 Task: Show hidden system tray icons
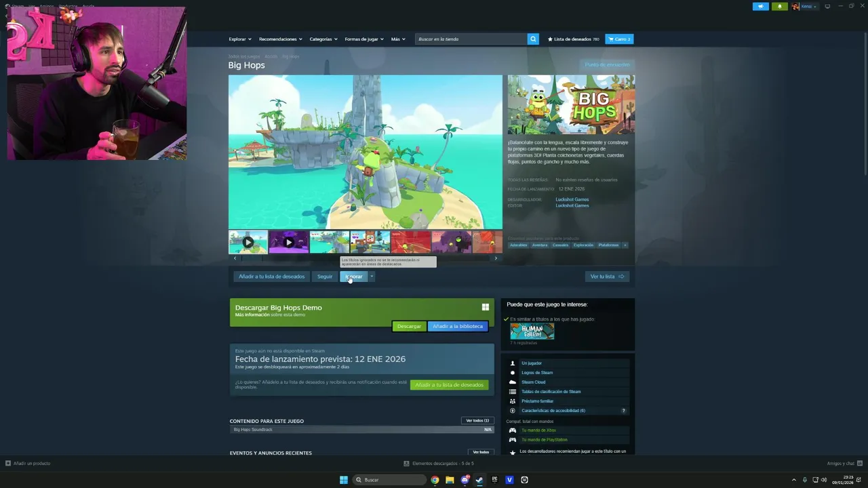794,480
